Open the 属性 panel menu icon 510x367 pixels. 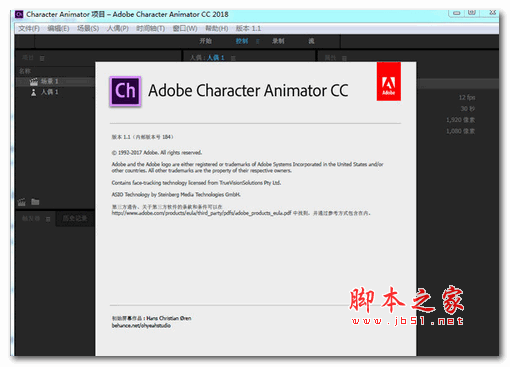click(x=344, y=58)
